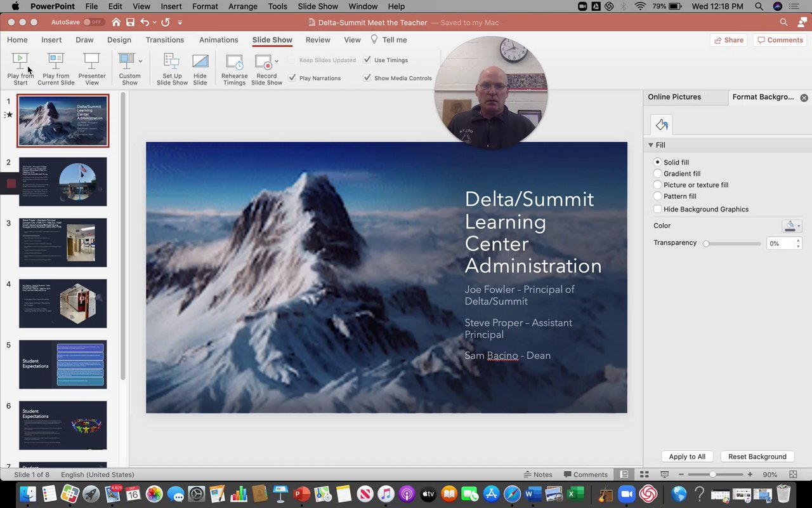Click the Transparency percentage field
Viewport: 812px width, 508px height.
(x=780, y=243)
